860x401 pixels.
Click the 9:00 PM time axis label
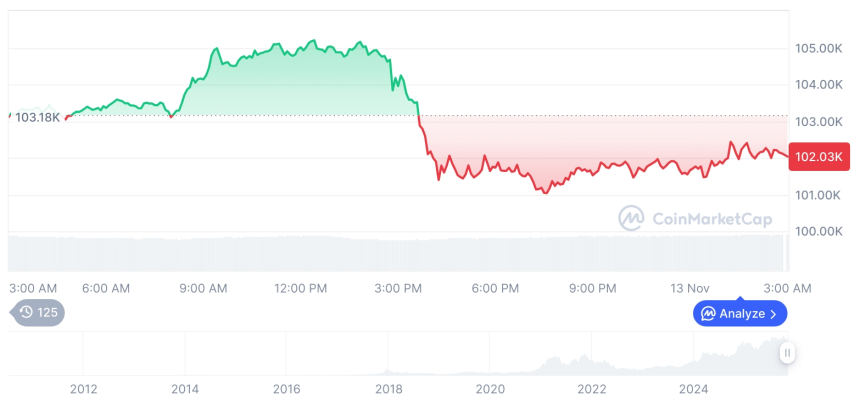coord(592,288)
